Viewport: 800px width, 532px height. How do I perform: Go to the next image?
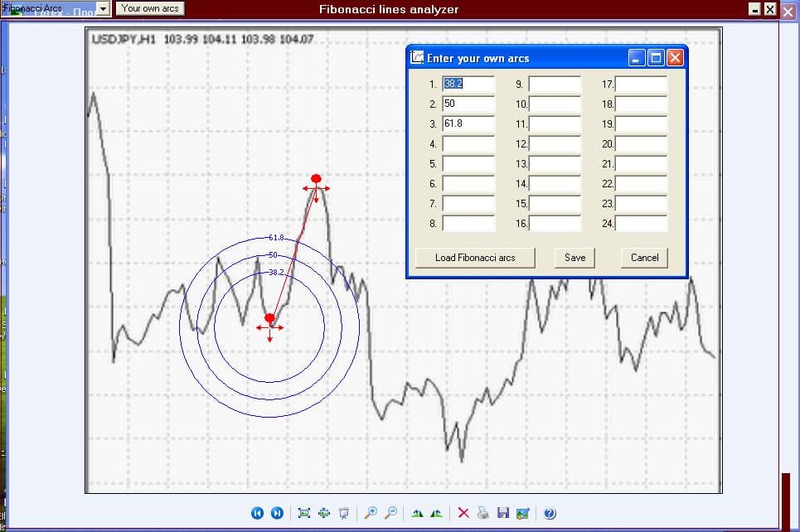278,513
